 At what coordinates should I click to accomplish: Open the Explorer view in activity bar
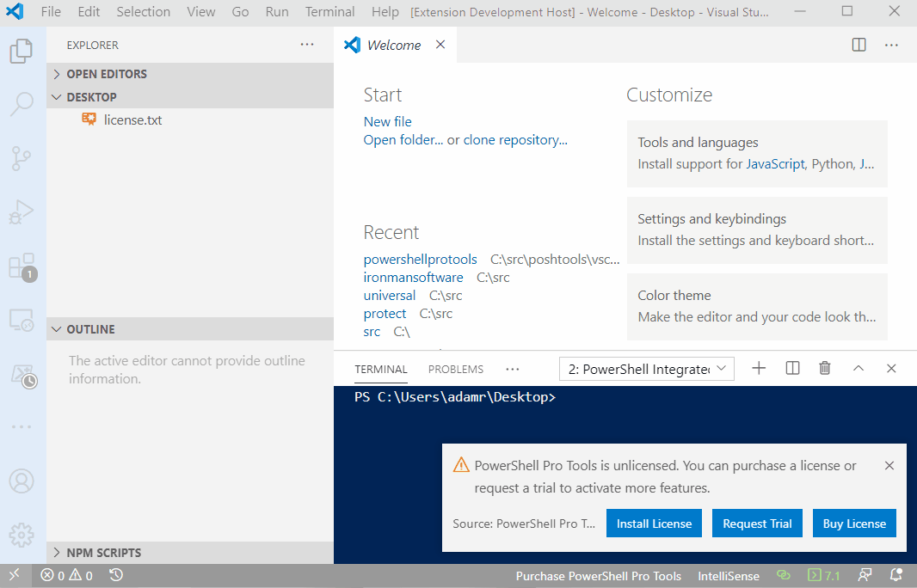pos(22,52)
